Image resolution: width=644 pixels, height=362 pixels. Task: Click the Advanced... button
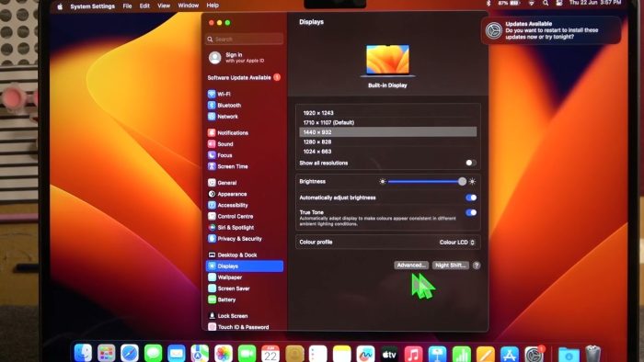point(411,266)
